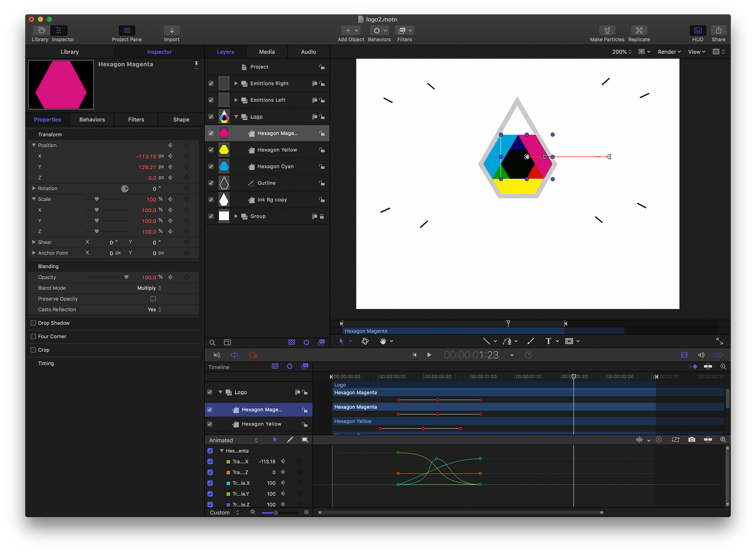Select the Text tool
The height and width of the screenshot is (553, 756).
(x=548, y=341)
